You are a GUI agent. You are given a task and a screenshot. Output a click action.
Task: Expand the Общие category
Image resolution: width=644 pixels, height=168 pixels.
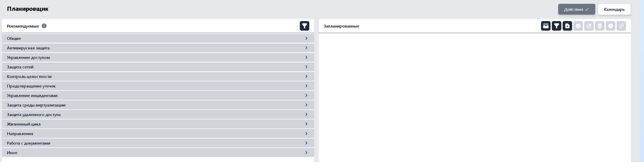pyautogui.click(x=158, y=38)
